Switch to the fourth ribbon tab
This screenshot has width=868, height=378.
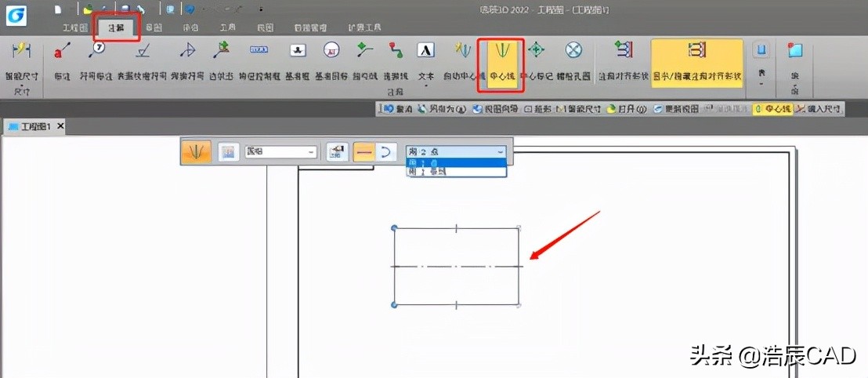pos(190,27)
